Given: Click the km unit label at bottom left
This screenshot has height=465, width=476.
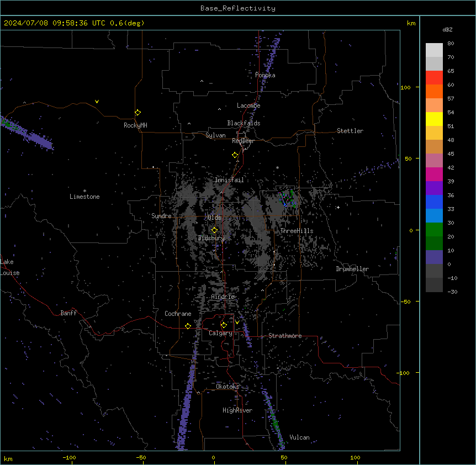Looking at the screenshot, I should click(x=8, y=458).
